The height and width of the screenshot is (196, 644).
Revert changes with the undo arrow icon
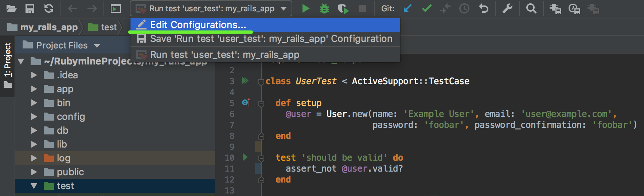tap(484, 8)
